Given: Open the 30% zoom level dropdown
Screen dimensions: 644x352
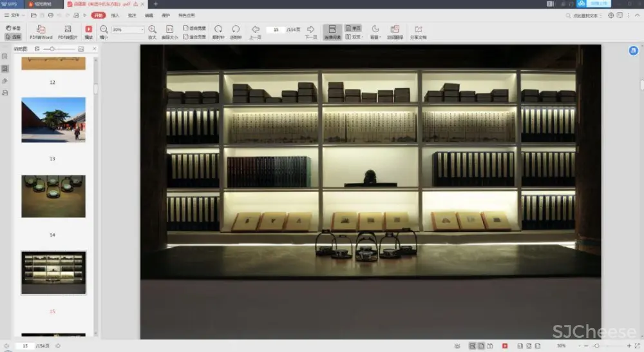Looking at the screenshot, I should tap(128, 30).
